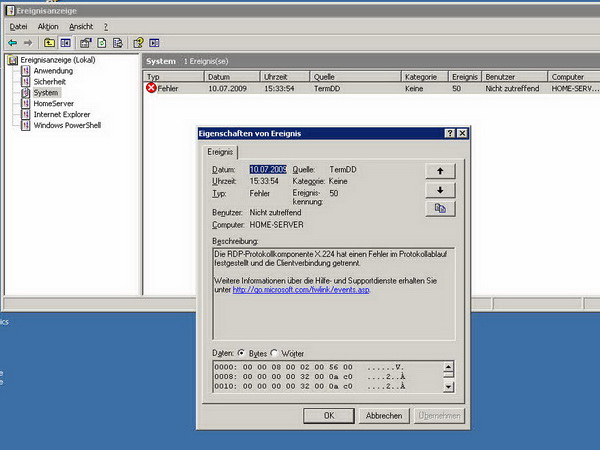
Task: Click the Anwendung log icon in tree
Action: coord(25,71)
